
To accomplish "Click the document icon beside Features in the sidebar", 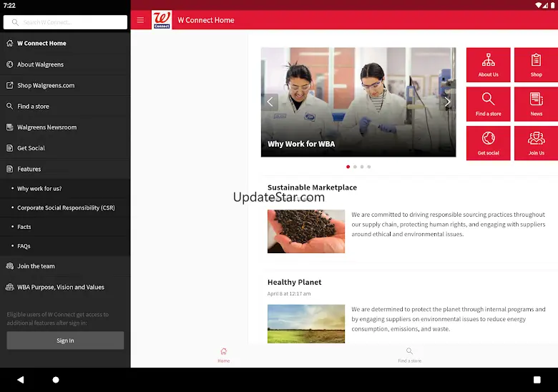I will pos(9,169).
